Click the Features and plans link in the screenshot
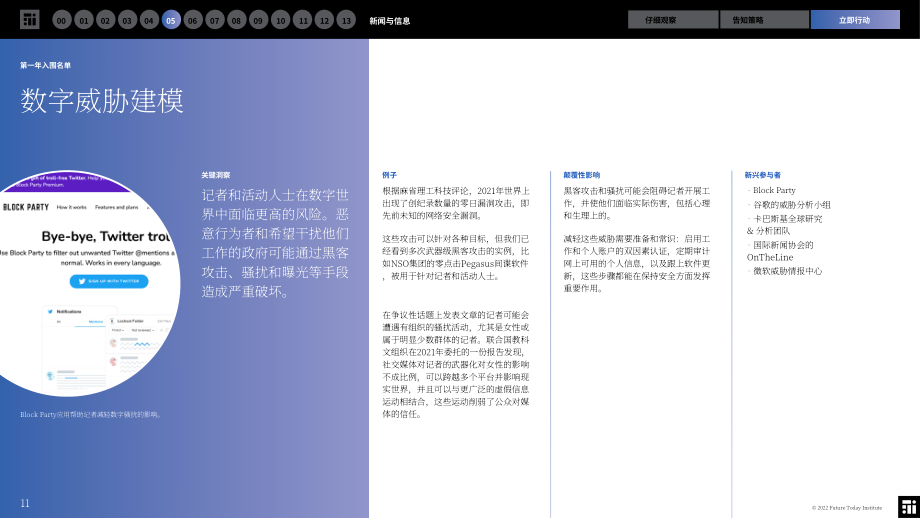920x518 pixels. click(117, 207)
